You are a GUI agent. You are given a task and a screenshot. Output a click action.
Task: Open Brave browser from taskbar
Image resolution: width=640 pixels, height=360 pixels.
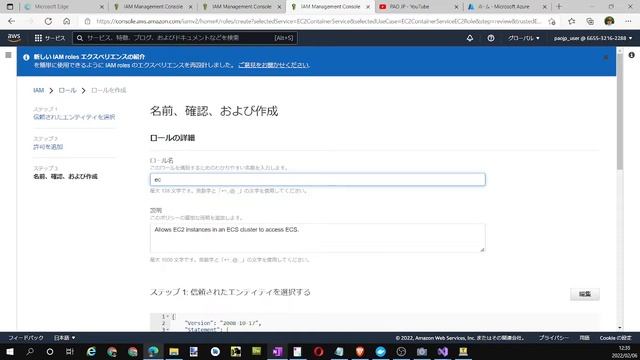(360, 351)
